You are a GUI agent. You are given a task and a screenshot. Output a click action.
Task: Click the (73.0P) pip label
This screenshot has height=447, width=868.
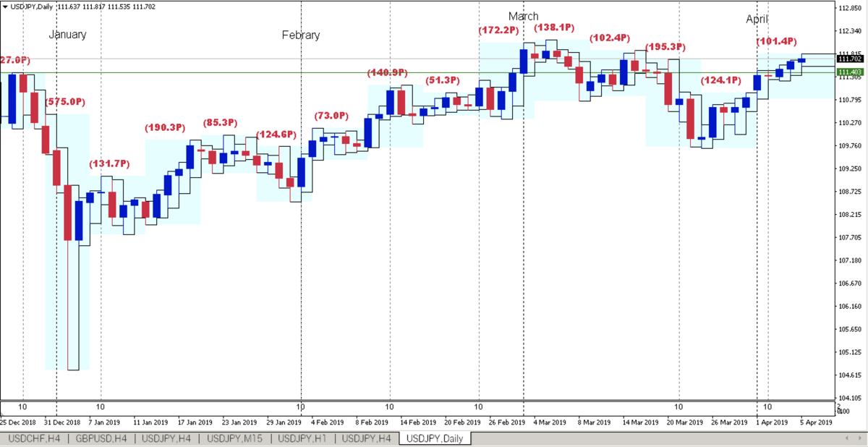pyautogui.click(x=331, y=116)
